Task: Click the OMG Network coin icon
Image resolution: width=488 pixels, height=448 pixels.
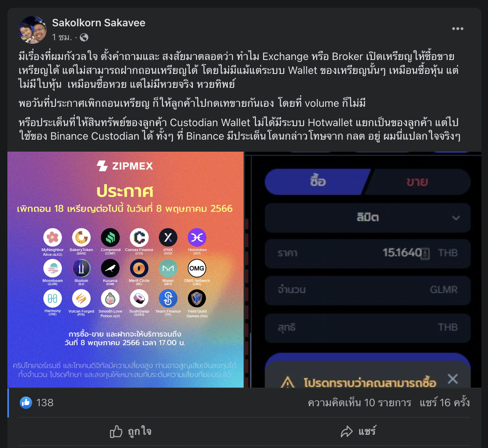Action: 197,268
